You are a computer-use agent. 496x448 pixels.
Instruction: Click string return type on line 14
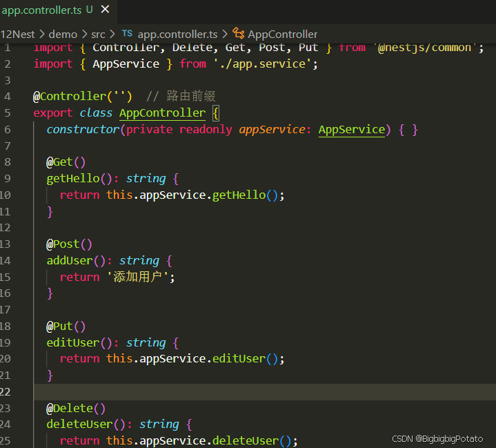tap(139, 260)
